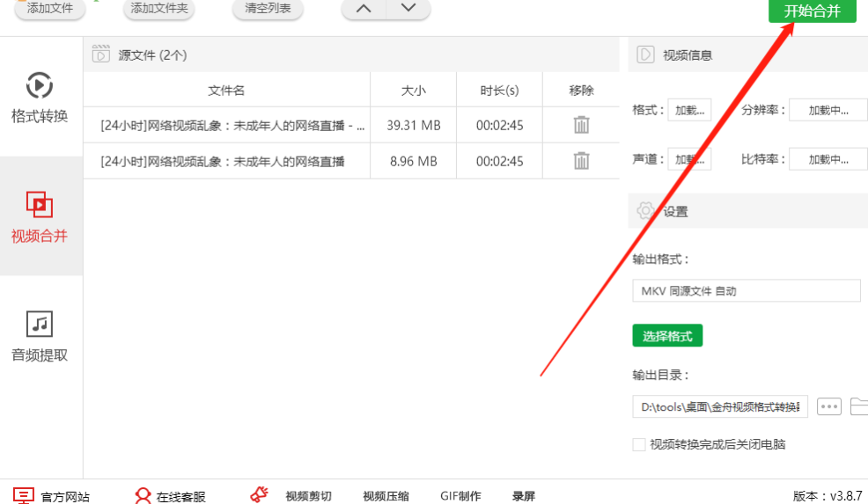This screenshot has height=504, width=868.
Task: Click 清空列表 to clear the list
Action: point(268,9)
